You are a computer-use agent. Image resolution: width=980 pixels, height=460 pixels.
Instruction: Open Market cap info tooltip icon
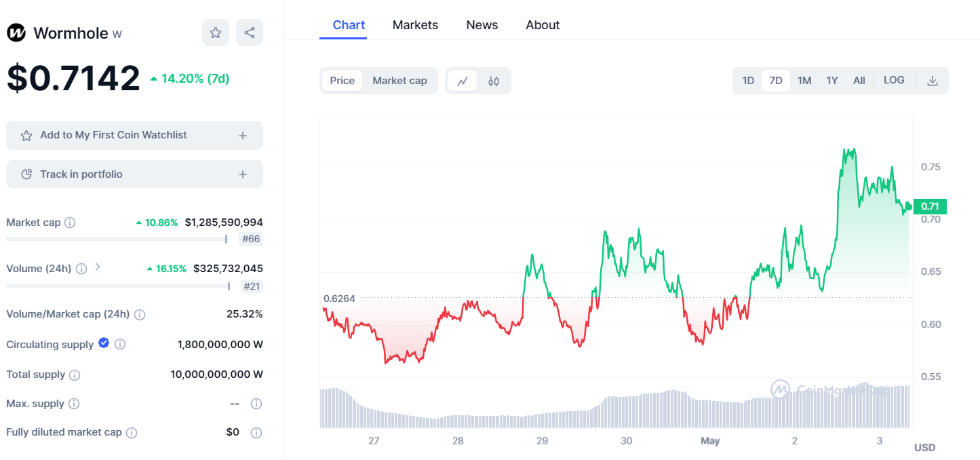(x=70, y=223)
